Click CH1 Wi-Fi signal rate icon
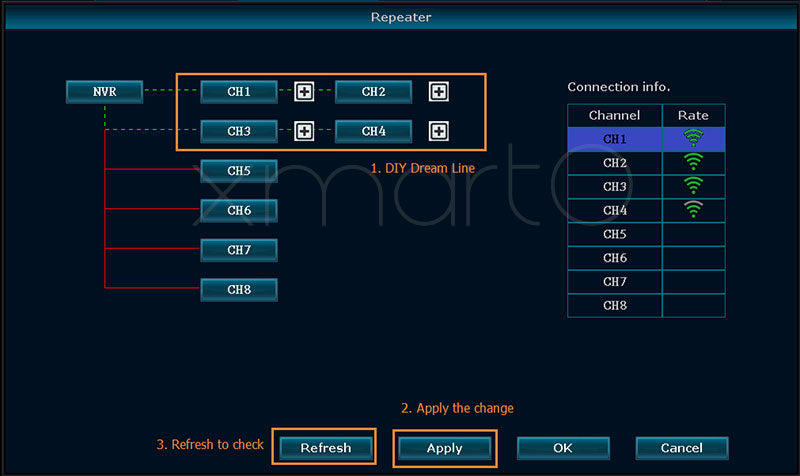Image resolution: width=800 pixels, height=476 pixels. [x=693, y=139]
